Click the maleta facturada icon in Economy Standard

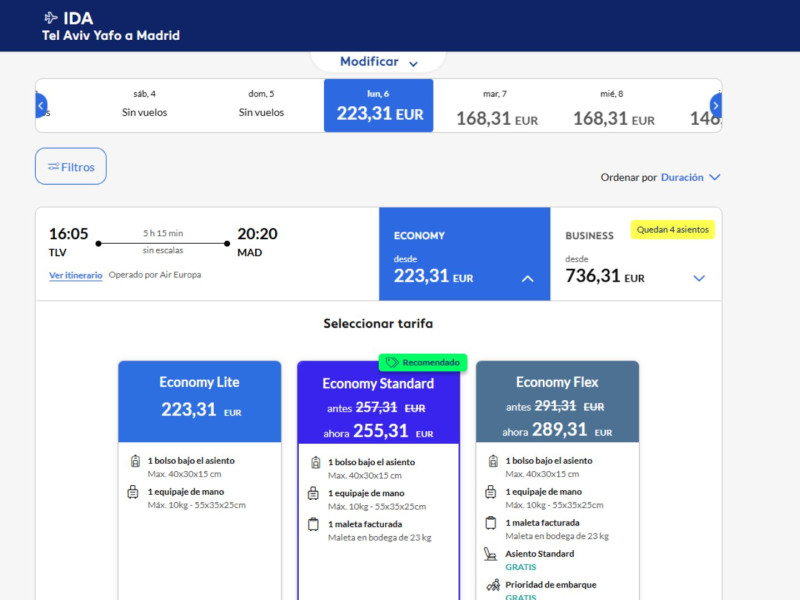314,524
